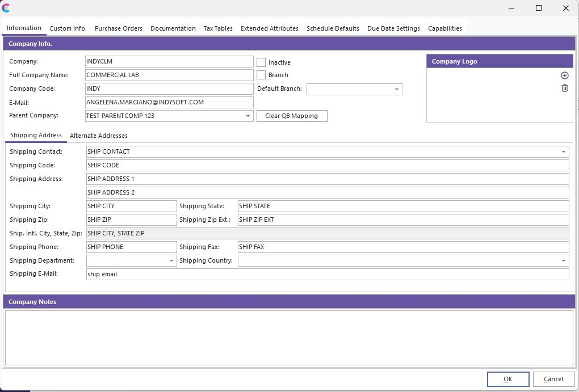
Task: Expand the Shipping Country dropdown
Action: point(563,260)
